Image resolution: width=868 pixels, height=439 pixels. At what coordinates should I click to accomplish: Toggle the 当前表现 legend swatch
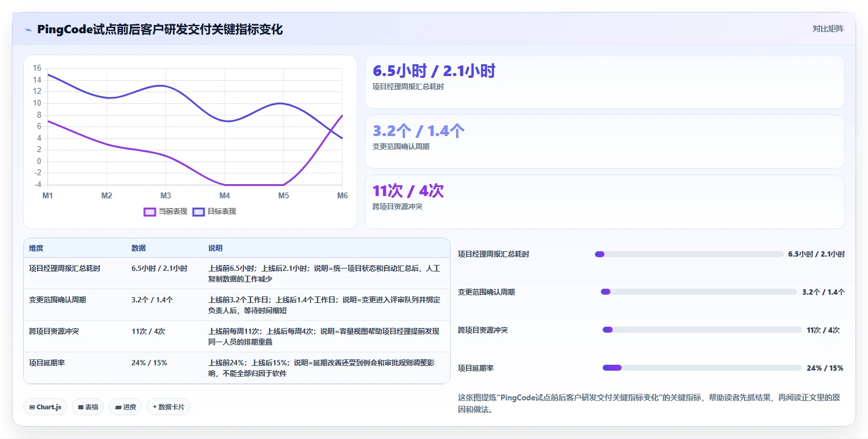click(x=150, y=211)
